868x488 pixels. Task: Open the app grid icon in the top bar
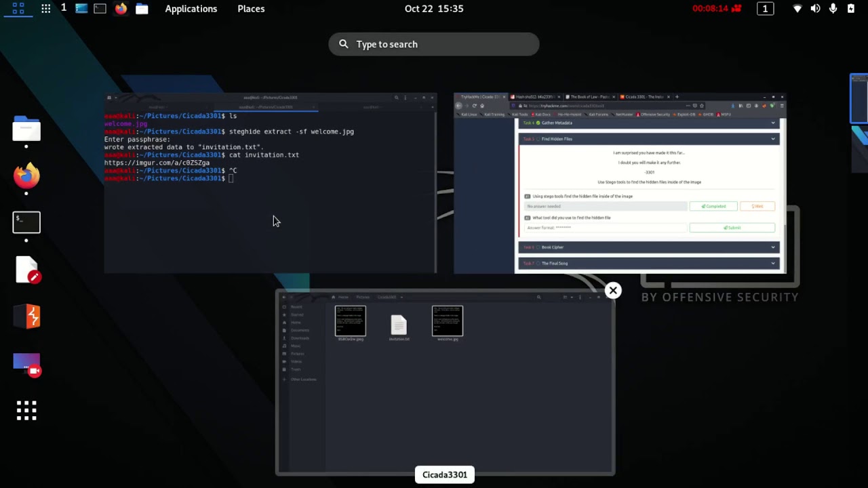tap(45, 9)
